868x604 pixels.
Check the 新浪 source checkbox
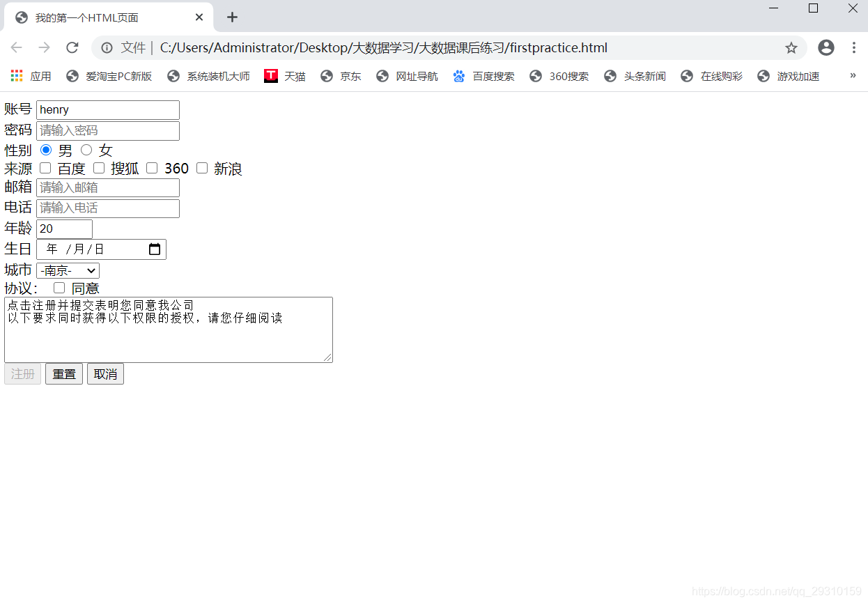[x=202, y=168]
